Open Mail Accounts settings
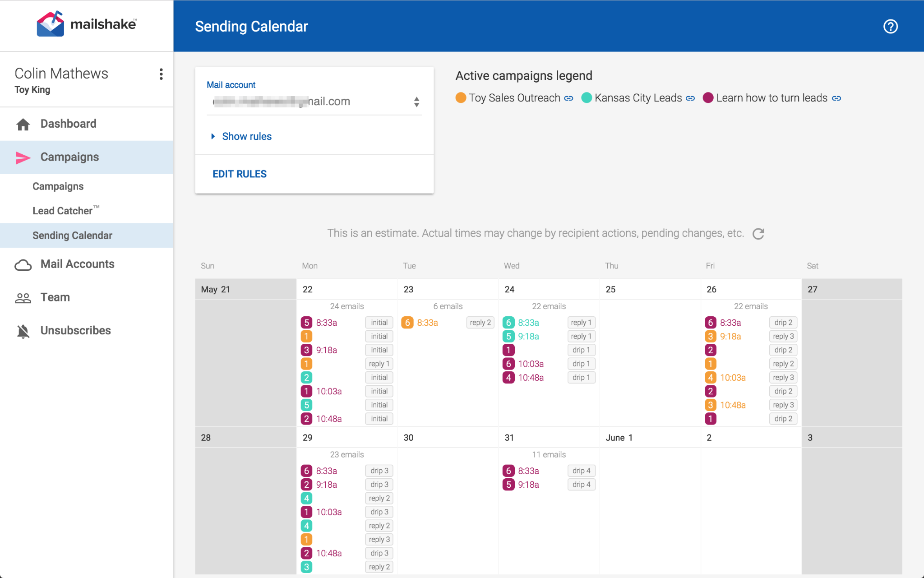 pos(77,264)
